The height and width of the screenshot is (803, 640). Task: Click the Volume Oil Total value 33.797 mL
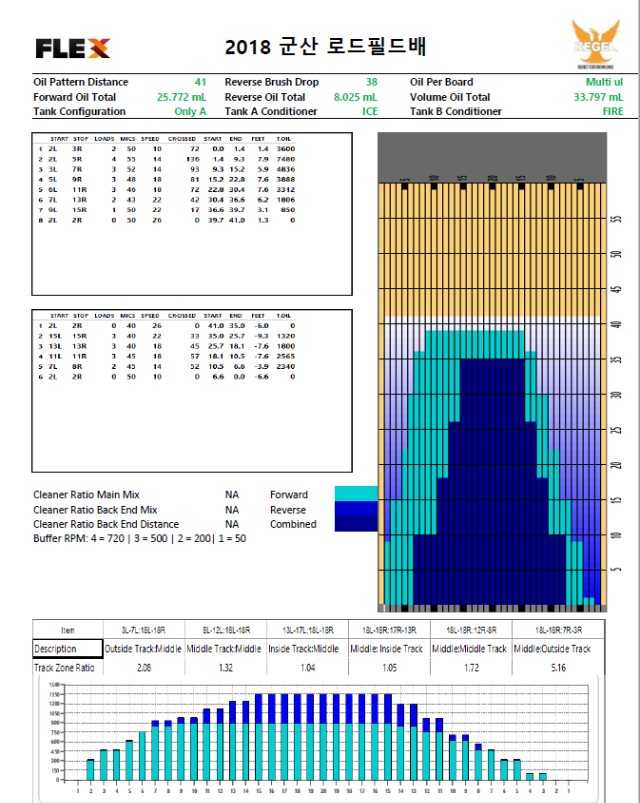coord(598,97)
